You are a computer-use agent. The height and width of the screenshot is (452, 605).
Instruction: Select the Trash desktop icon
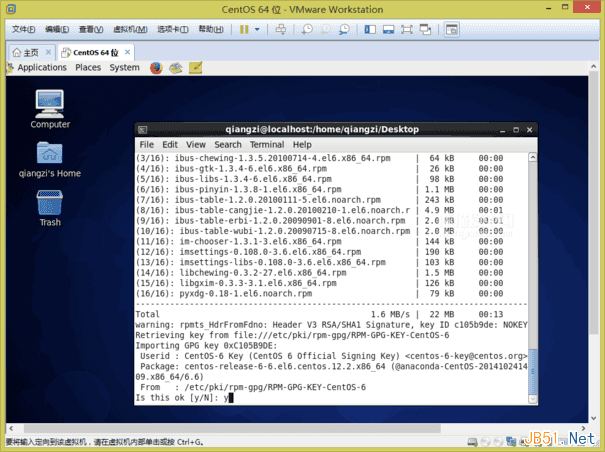click(50, 208)
